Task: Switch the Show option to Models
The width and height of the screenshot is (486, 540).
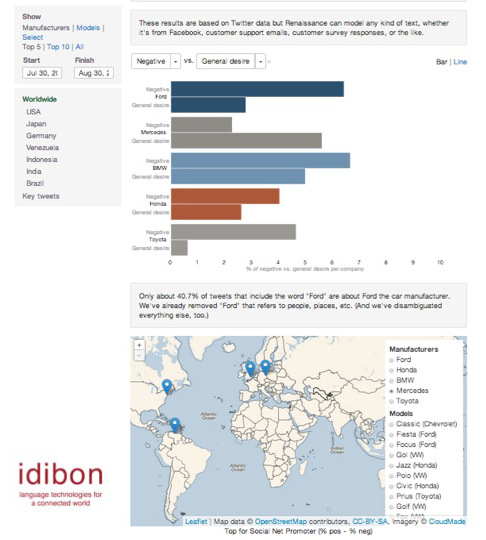Action: (88, 28)
